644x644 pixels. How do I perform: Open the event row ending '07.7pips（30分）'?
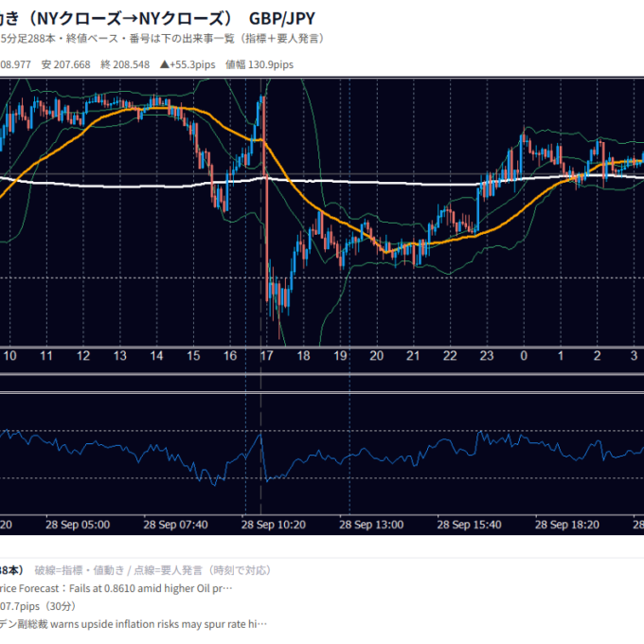(38, 607)
